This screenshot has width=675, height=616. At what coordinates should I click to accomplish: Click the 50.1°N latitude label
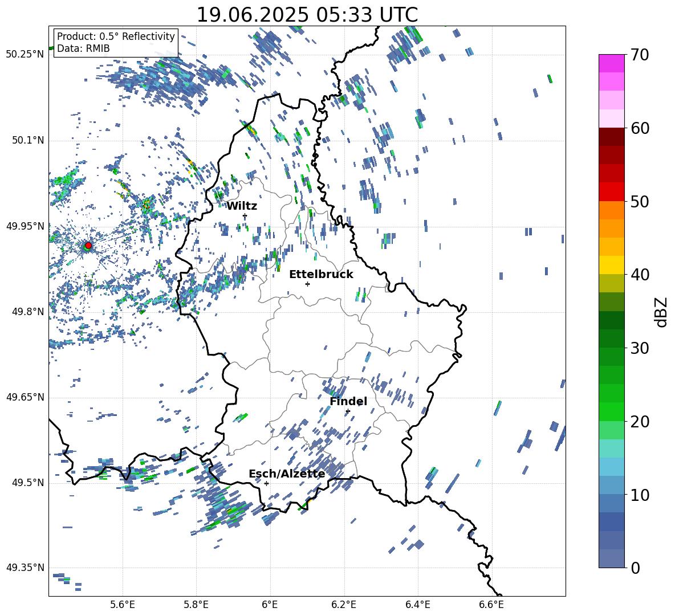pyautogui.click(x=28, y=141)
